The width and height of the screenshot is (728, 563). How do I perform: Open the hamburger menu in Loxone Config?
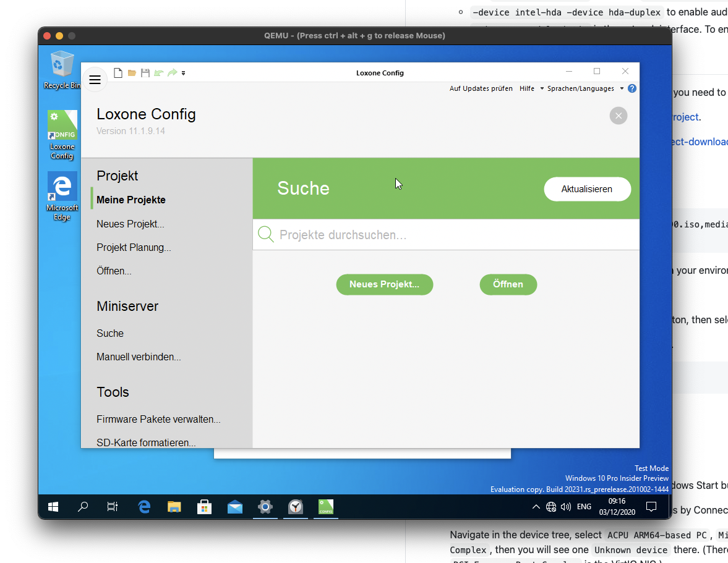pyautogui.click(x=95, y=80)
